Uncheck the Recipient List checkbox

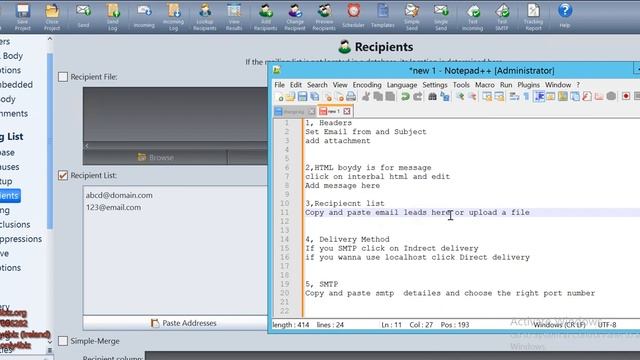63,176
